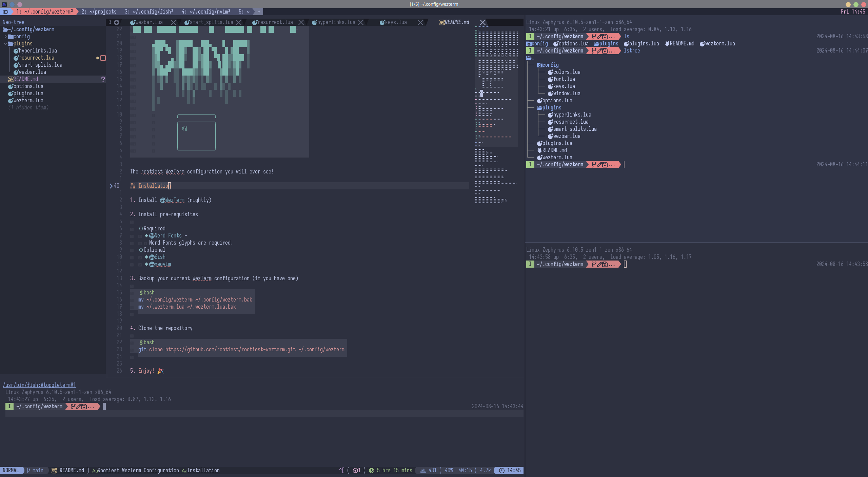Viewport: 868px width, 477px height.
Task: Select WezTerm tab 1: ~/.config/wezterm
Action: tap(45, 12)
